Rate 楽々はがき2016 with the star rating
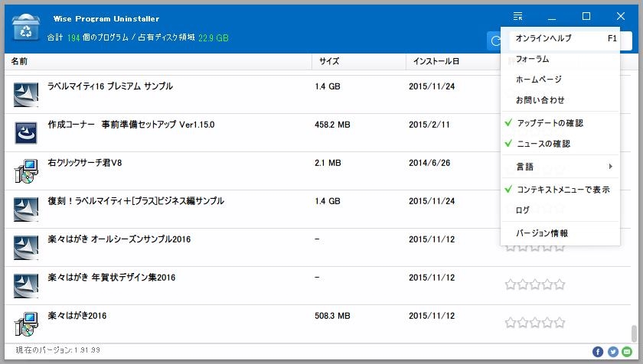The image size is (643, 364). 535,323
